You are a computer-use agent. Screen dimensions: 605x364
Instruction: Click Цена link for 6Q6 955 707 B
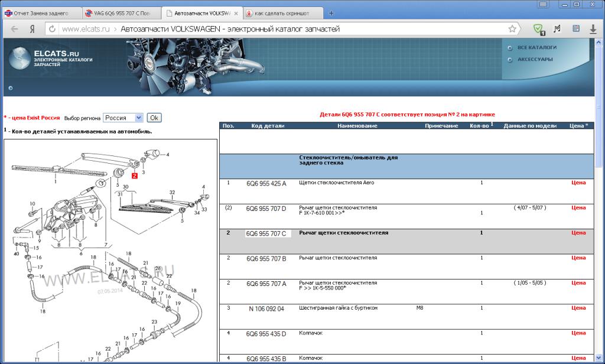(x=578, y=258)
